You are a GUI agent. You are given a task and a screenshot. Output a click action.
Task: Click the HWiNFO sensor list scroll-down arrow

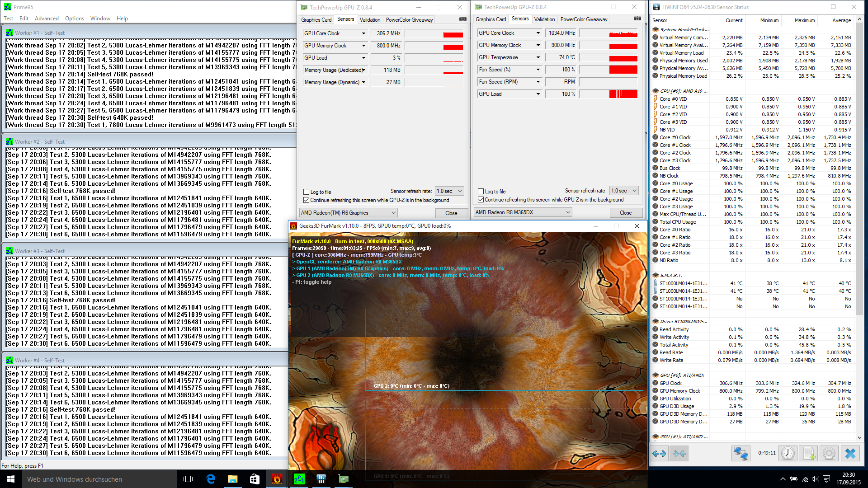[859, 437]
